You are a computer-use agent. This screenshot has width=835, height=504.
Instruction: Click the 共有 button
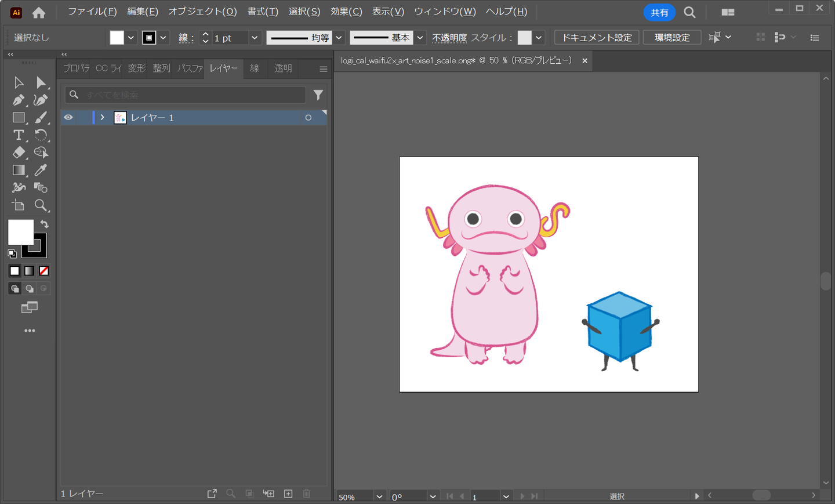[659, 12]
